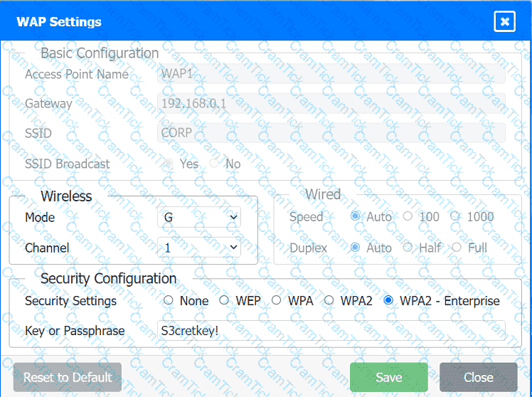Close the WAP Settings dialog via X icon
This screenshot has height=397, width=532.
click(504, 21)
